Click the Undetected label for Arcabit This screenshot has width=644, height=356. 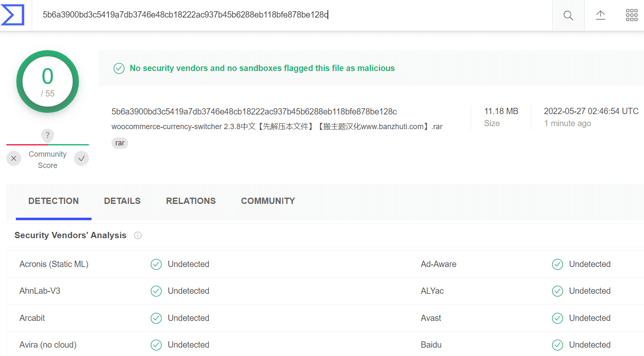pos(188,318)
